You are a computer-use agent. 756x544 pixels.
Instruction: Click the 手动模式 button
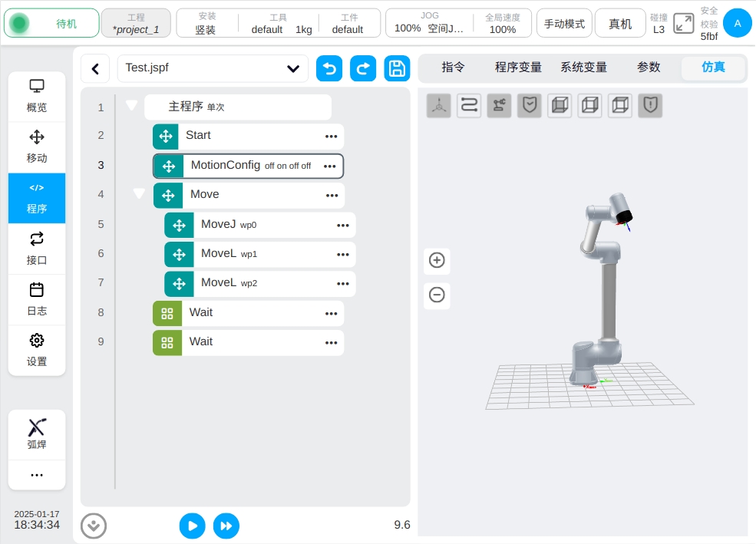(x=564, y=24)
